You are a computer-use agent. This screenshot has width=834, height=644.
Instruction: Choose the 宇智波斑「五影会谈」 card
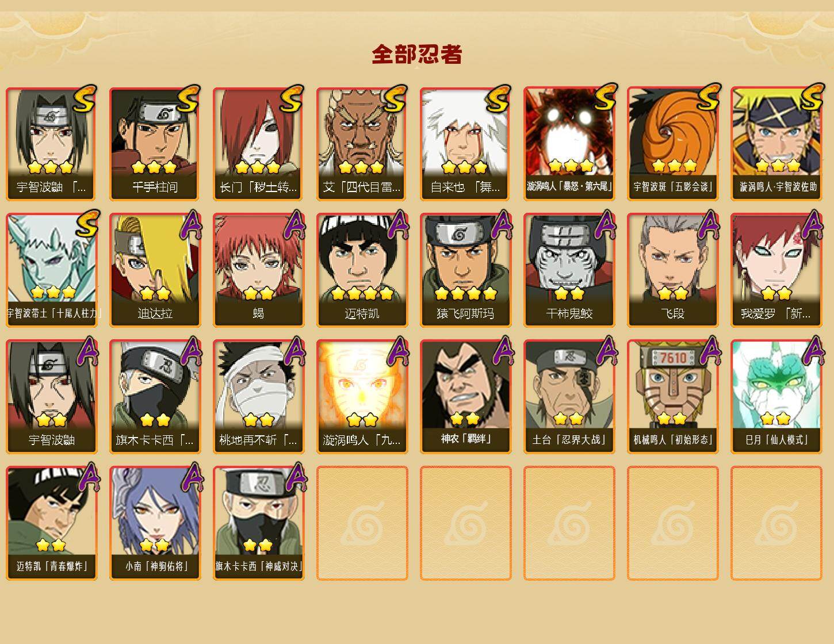673,144
